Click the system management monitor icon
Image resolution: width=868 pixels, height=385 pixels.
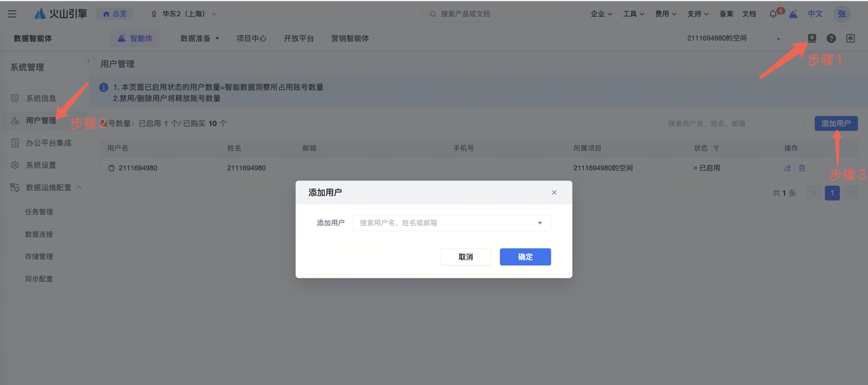pos(812,39)
